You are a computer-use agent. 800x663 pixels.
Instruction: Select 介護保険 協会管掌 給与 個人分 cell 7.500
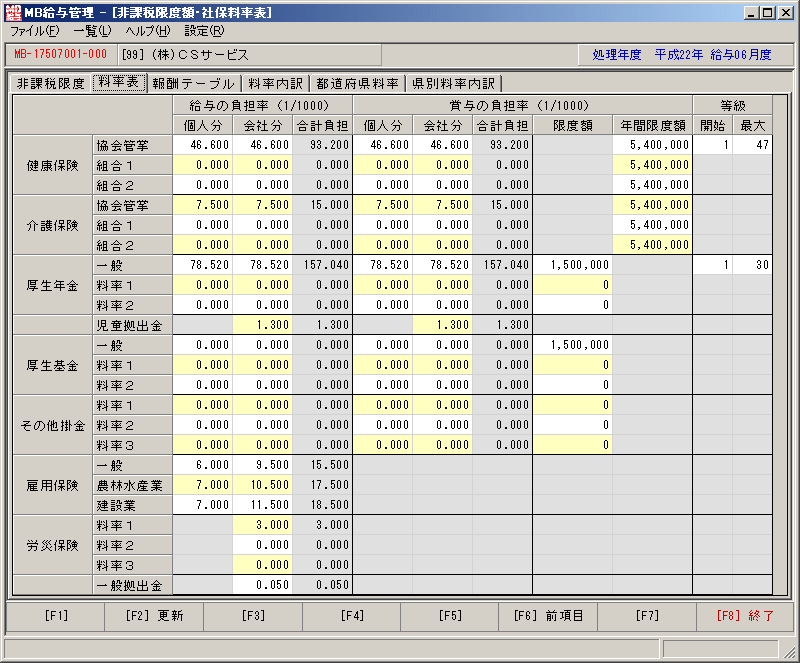[203, 205]
